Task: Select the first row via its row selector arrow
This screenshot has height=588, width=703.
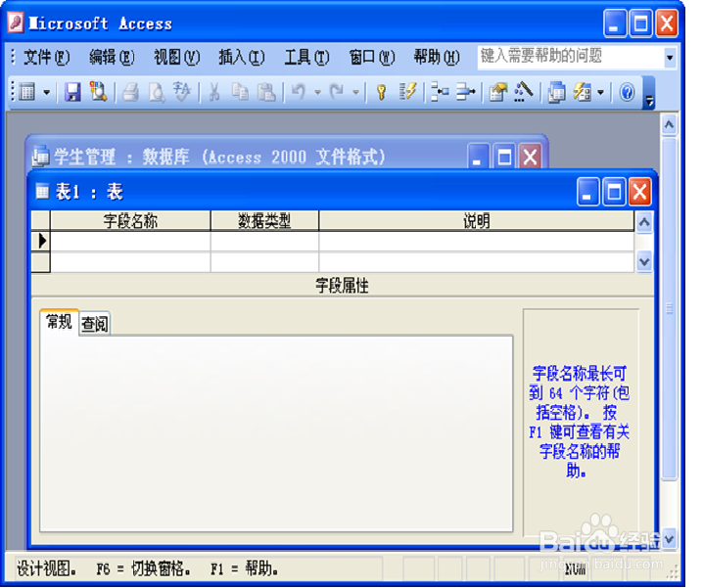Action: (41, 241)
